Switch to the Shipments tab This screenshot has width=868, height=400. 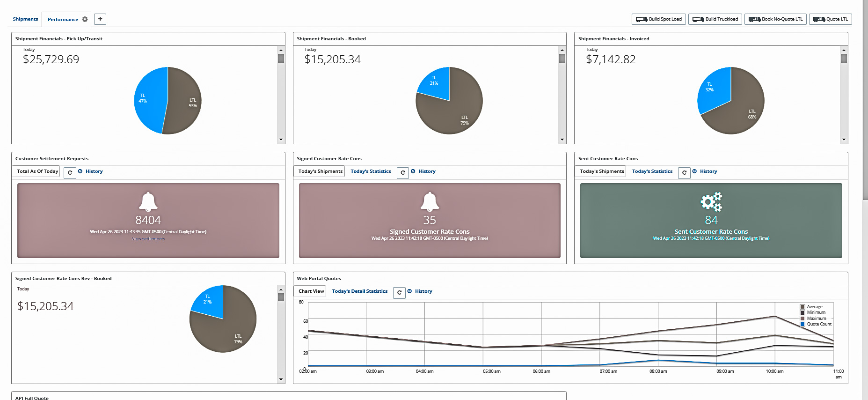click(x=25, y=19)
